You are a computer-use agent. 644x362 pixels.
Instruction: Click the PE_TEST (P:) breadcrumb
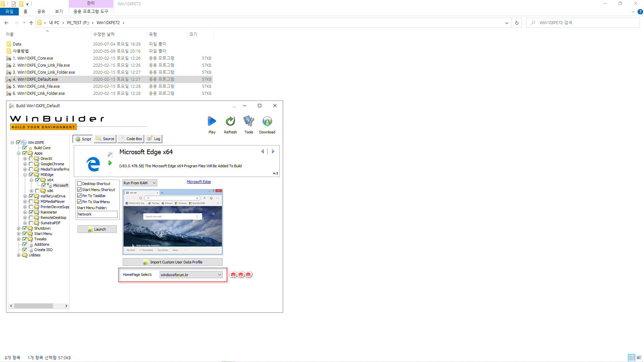78,23
